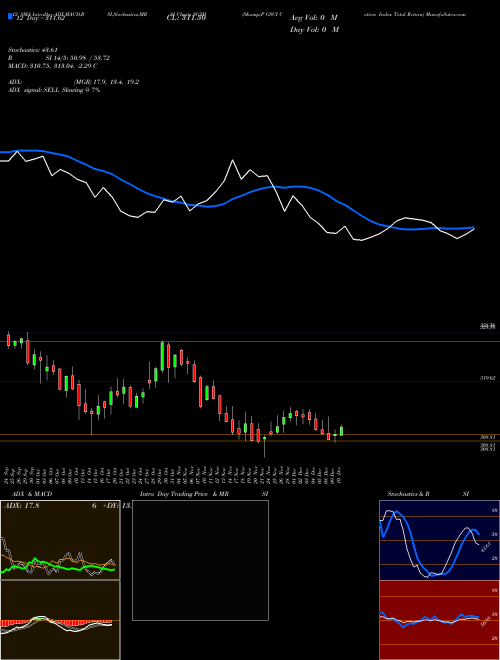Click the MACD histogram panel with red bars
This screenshot has height=660, width=500.
(x=60, y=620)
